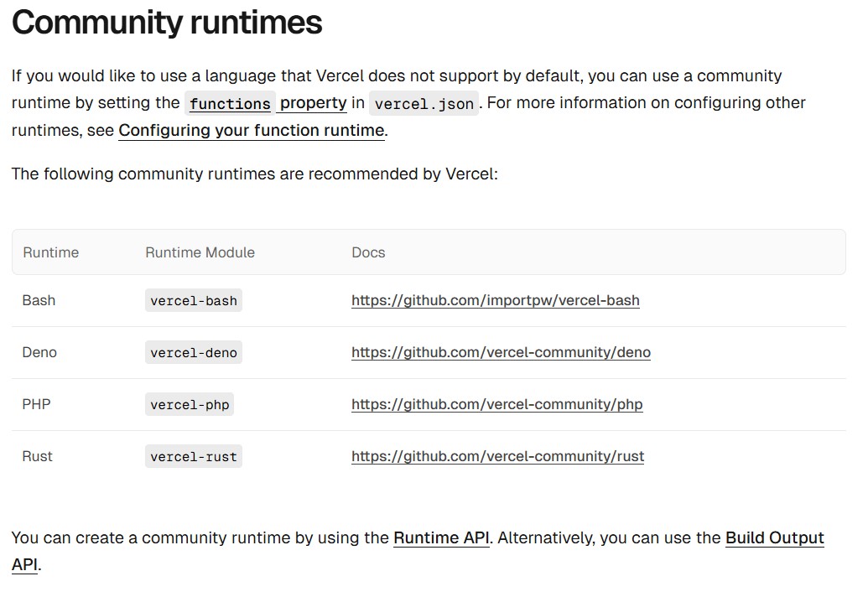This screenshot has width=868, height=597.
Task: Click the PHP runtime row label
Action: 34,404
